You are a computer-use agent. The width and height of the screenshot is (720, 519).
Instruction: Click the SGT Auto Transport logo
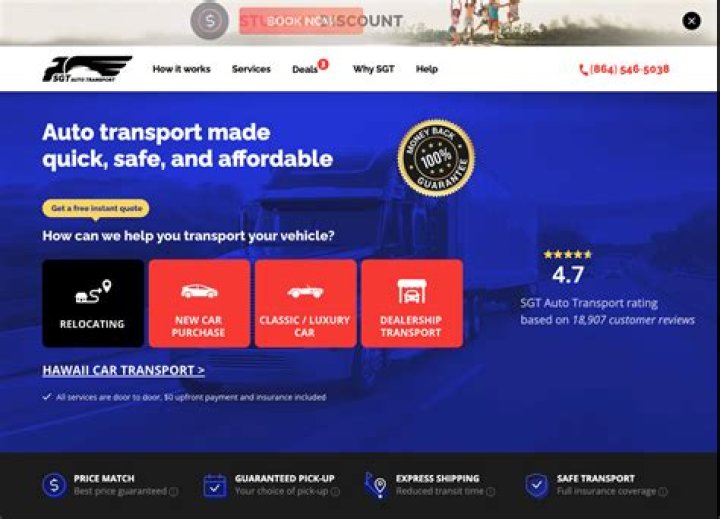point(87,69)
